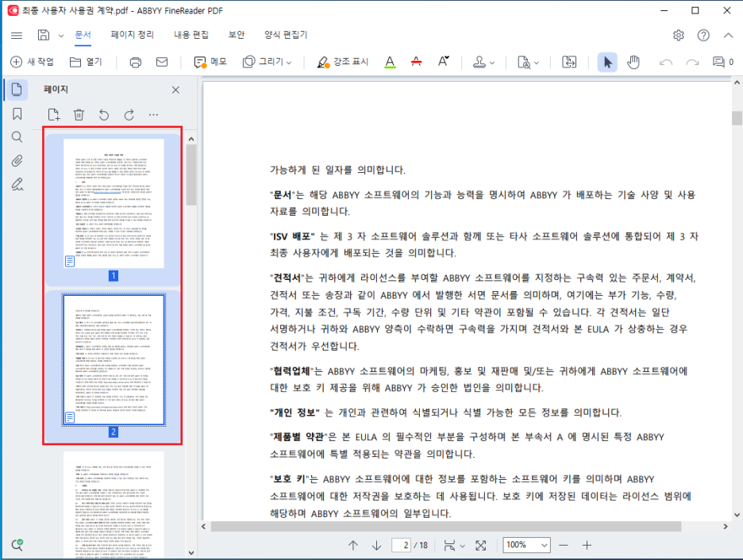This screenshot has width=743, height=560.
Task: Click the right arrow of horizontal scrollbar
Action: (x=726, y=527)
